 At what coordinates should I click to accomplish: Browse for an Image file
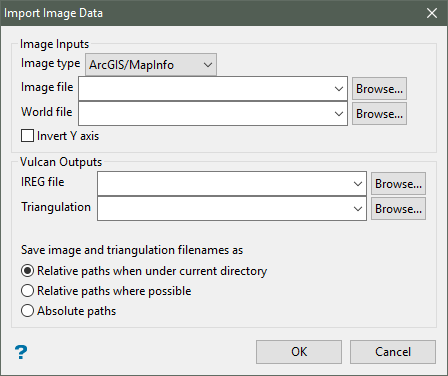379,89
